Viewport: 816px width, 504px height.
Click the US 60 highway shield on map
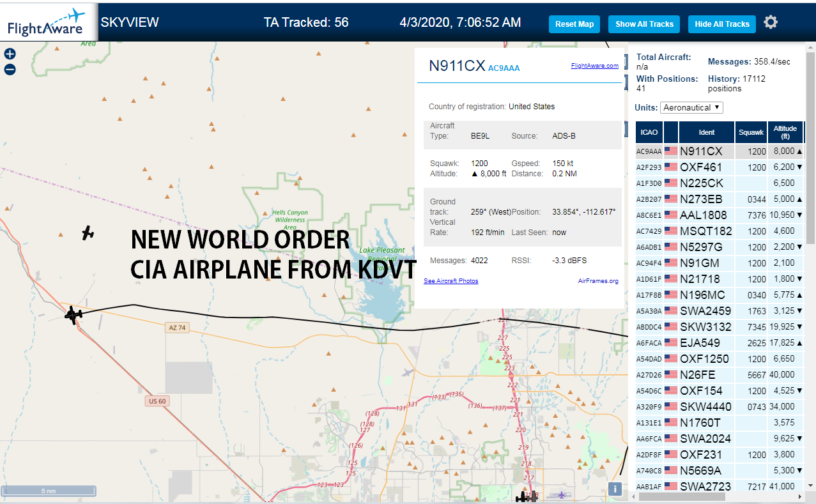157,401
